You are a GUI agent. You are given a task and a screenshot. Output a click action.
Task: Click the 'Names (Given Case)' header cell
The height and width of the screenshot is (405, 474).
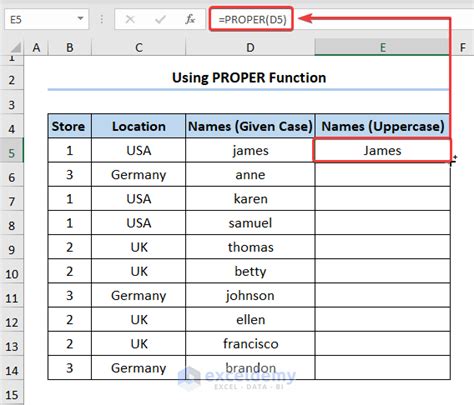click(250, 126)
